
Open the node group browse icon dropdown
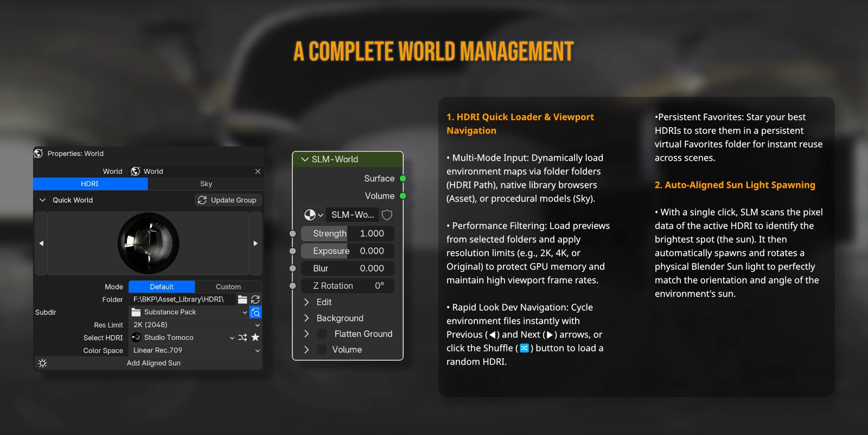[314, 215]
